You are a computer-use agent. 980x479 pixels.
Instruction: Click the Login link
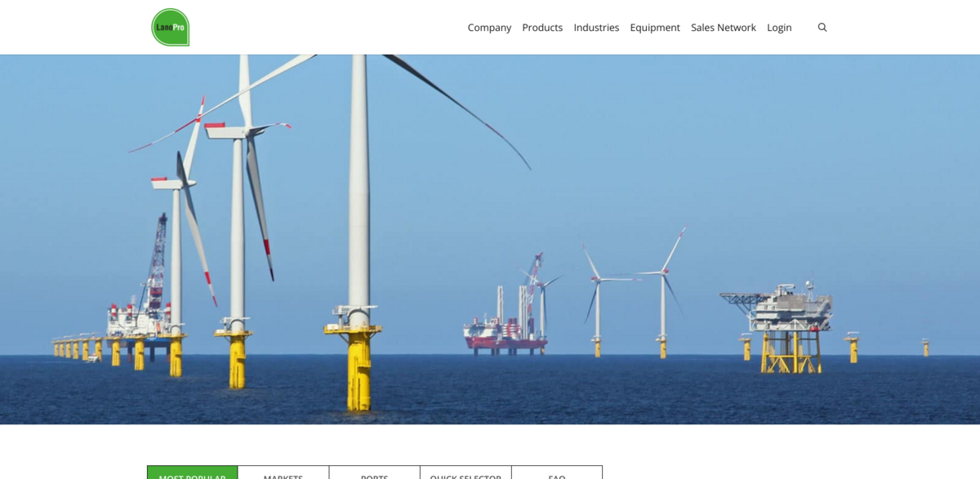[779, 27]
